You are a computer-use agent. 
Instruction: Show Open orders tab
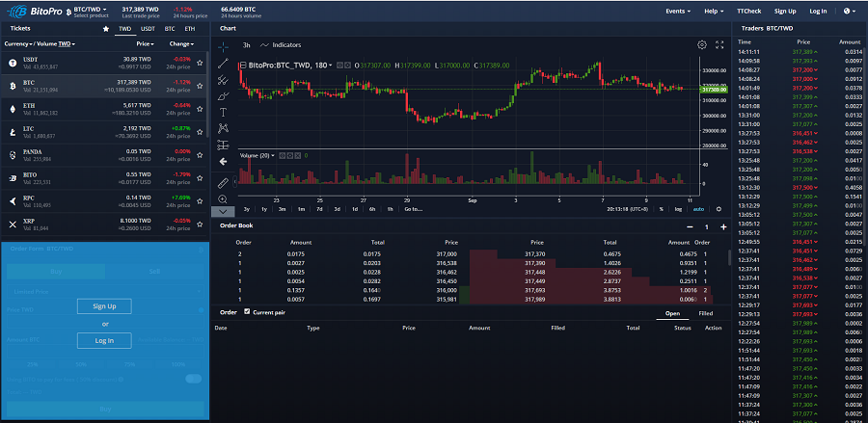click(672, 313)
